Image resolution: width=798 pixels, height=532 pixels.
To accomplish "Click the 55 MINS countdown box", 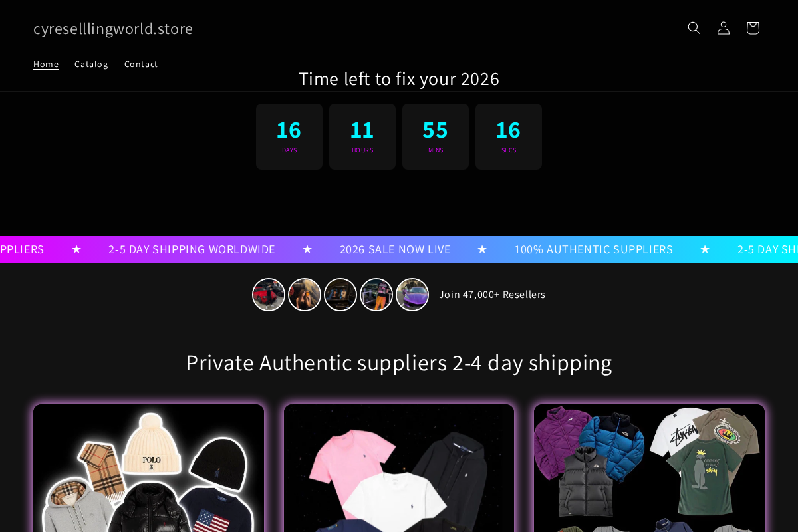I will click(x=435, y=136).
